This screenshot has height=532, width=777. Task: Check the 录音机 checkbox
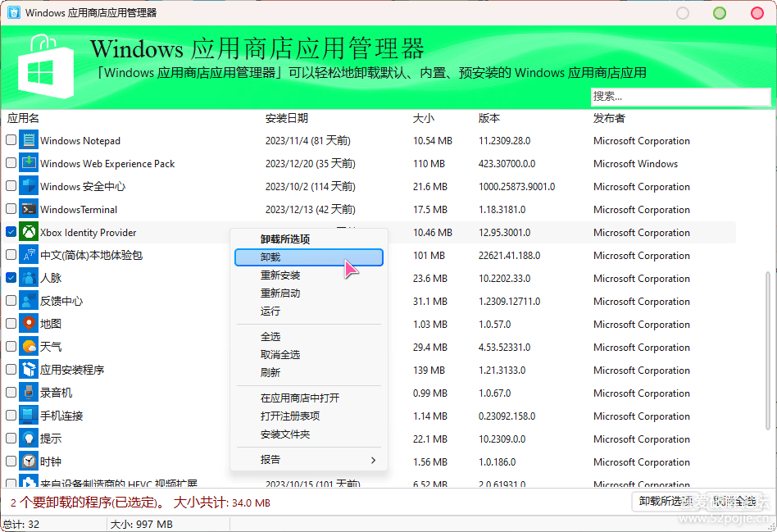11,393
